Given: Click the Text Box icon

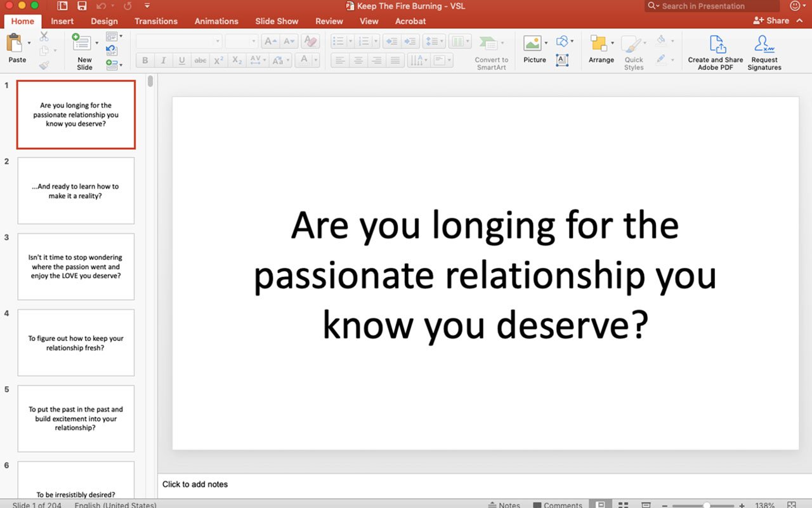Looking at the screenshot, I should point(562,60).
